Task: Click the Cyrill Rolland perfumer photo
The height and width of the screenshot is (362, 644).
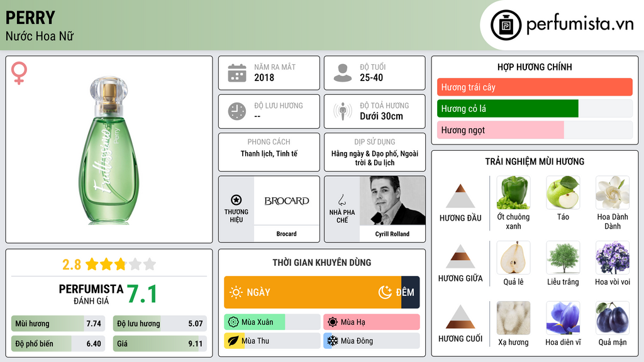Action: [x=392, y=200]
